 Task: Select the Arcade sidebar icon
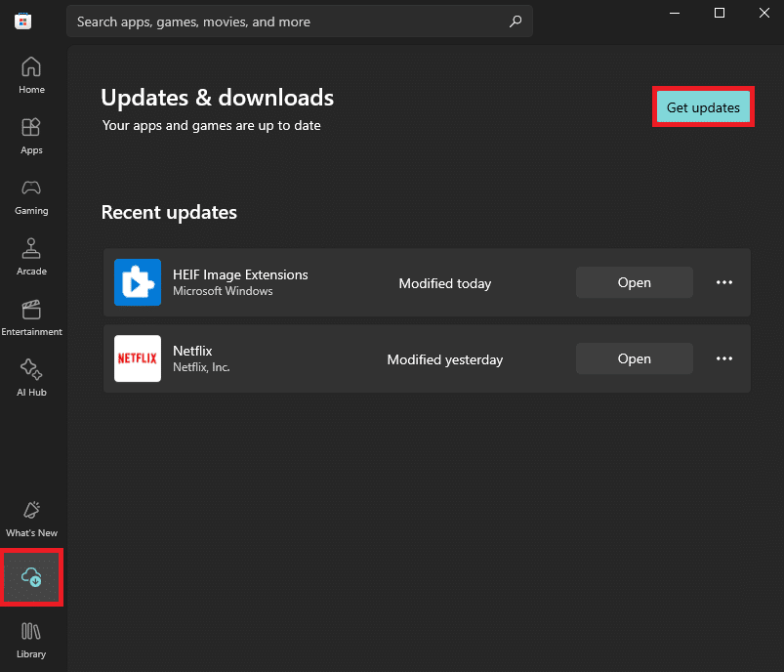tap(31, 257)
